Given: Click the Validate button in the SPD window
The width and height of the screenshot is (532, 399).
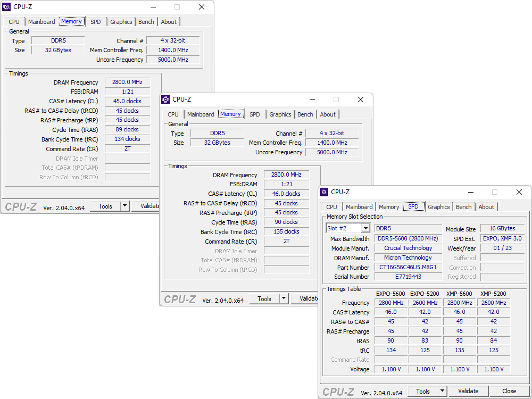Looking at the screenshot, I should [468, 391].
